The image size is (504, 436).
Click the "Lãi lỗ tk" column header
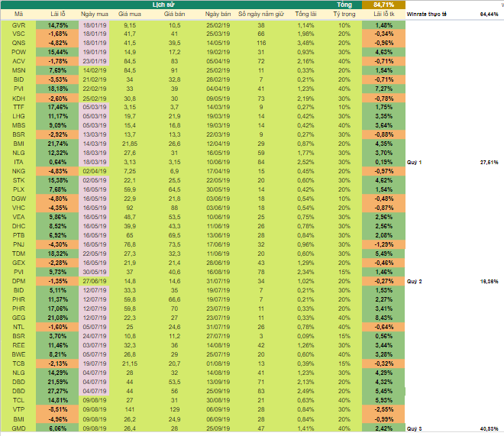coord(384,15)
